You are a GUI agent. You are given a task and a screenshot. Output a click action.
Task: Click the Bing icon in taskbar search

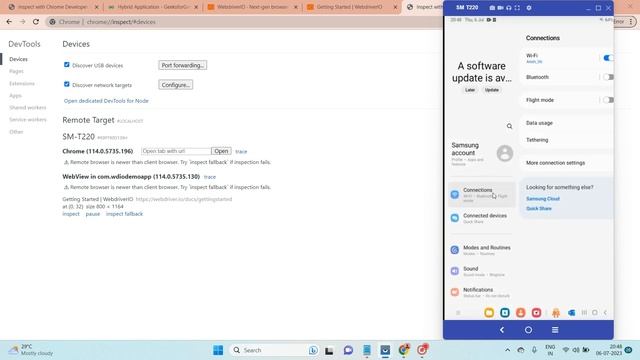pos(313,350)
